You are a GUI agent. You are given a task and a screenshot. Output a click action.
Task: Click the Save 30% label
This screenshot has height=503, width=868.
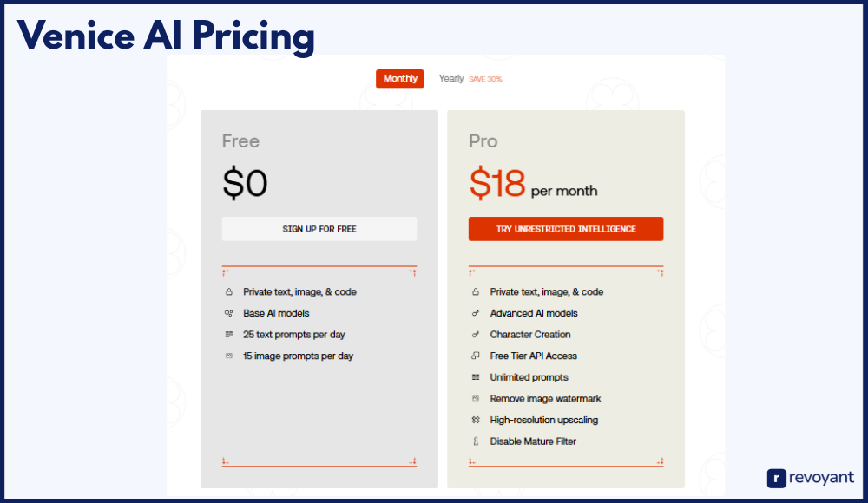point(485,79)
